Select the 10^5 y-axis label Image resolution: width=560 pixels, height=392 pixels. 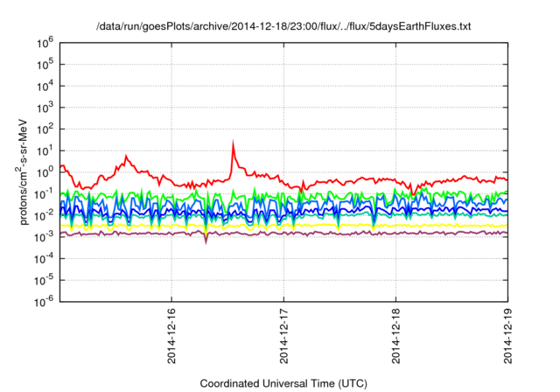tap(45, 65)
